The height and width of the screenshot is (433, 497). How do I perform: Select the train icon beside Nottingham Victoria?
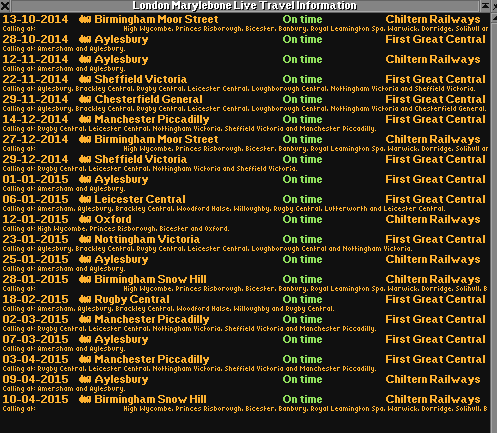(85, 240)
